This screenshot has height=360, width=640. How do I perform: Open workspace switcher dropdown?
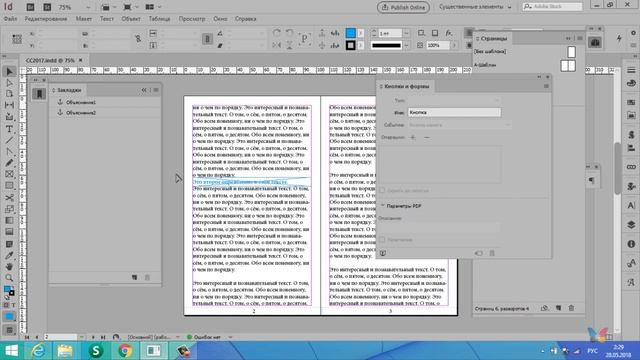coord(475,7)
